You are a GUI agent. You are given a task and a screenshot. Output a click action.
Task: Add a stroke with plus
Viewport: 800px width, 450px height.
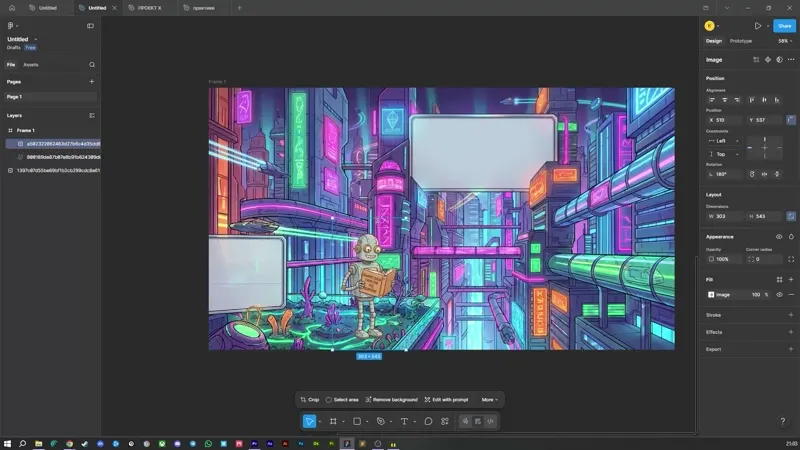click(791, 315)
